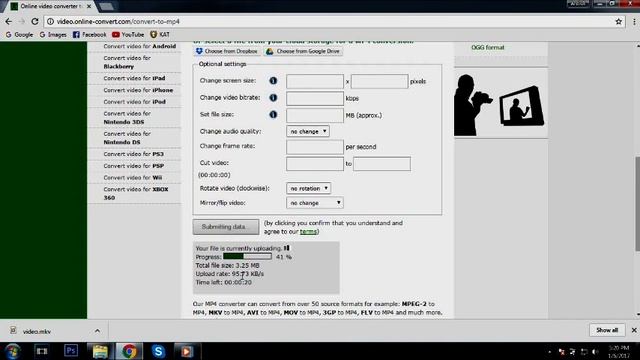
Task: Open a new browser tab
Action: [x=107, y=6]
